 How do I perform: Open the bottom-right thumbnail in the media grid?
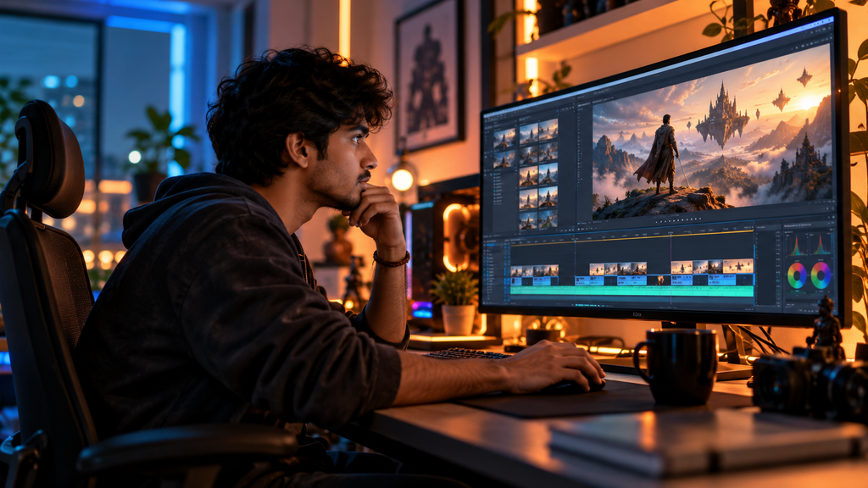(548, 219)
